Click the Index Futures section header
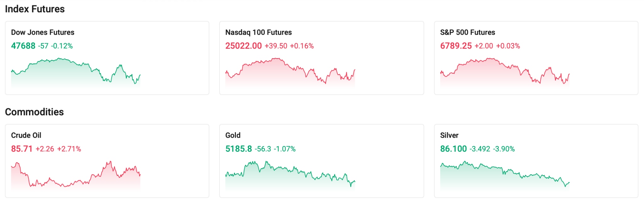This screenshot has height=206, width=644. [x=35, y=9]
